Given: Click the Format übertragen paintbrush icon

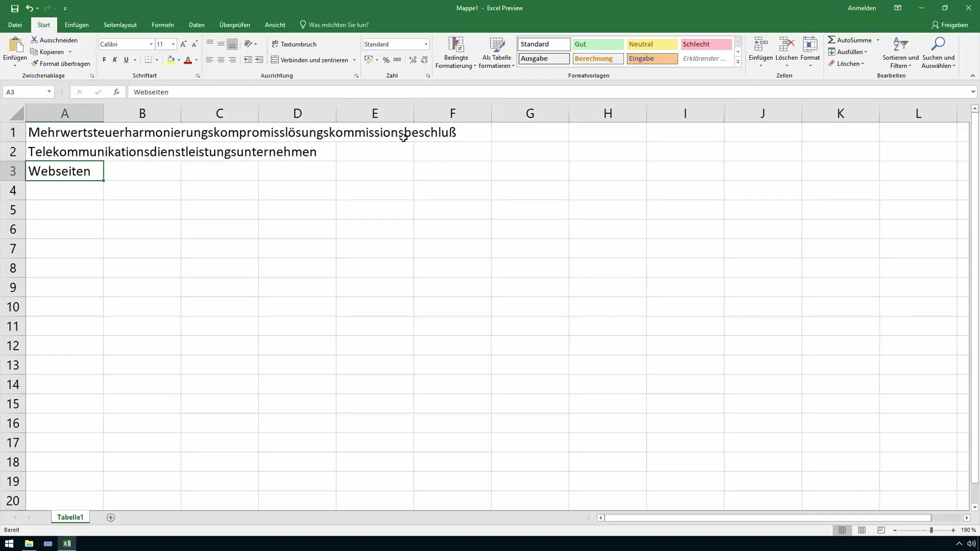Looking at the screenshot, I should coord(35,64).
